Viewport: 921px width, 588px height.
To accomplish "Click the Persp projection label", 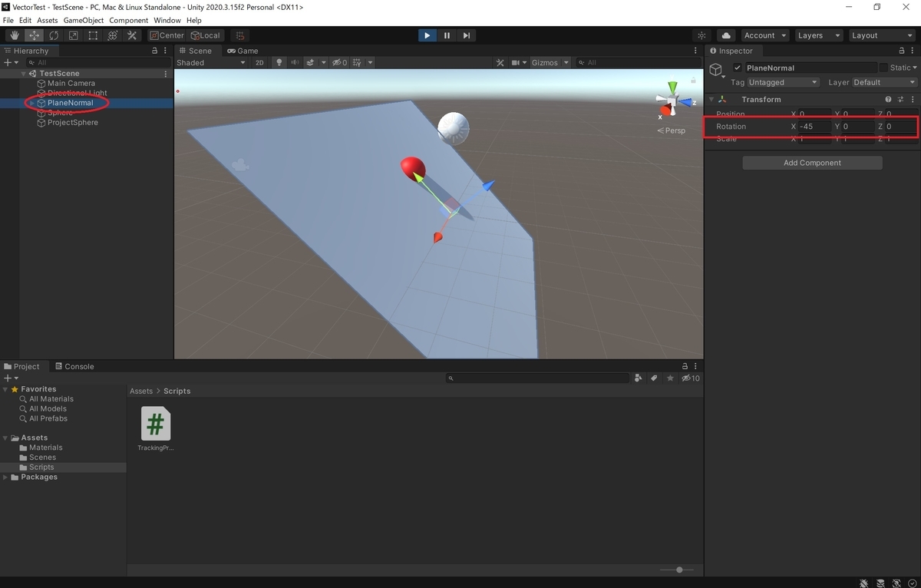I will point(672,130).
